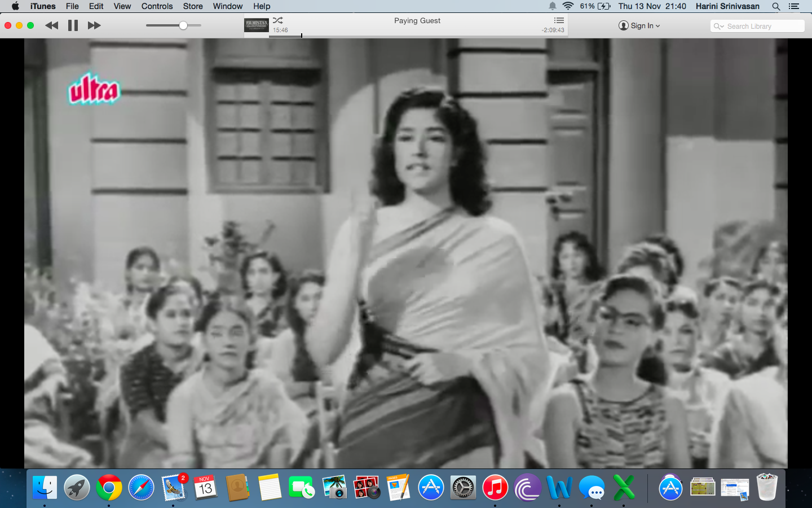Open Spotlight search in menu bar
Viewport: 812px width, 508px height.
tap(776, 6)
